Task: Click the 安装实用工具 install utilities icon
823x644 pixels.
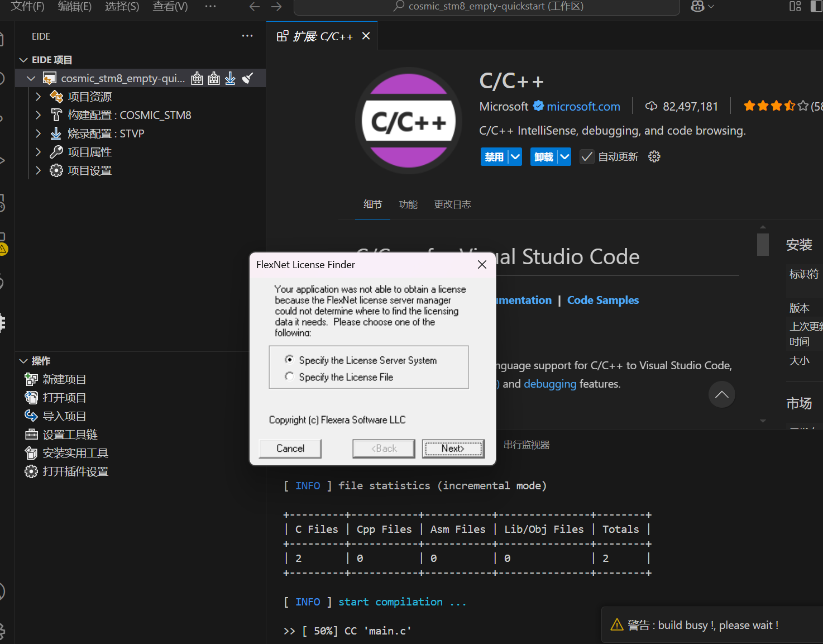Action: (x=31, y=453)
